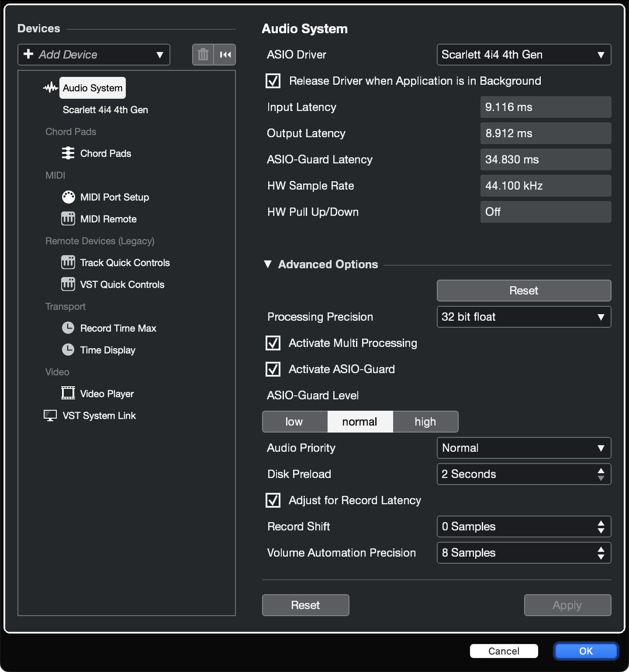The height and width of the screenshot is (672, 629).
Task: Click the VST System Link monitor icon
Action: coord(50,416)
